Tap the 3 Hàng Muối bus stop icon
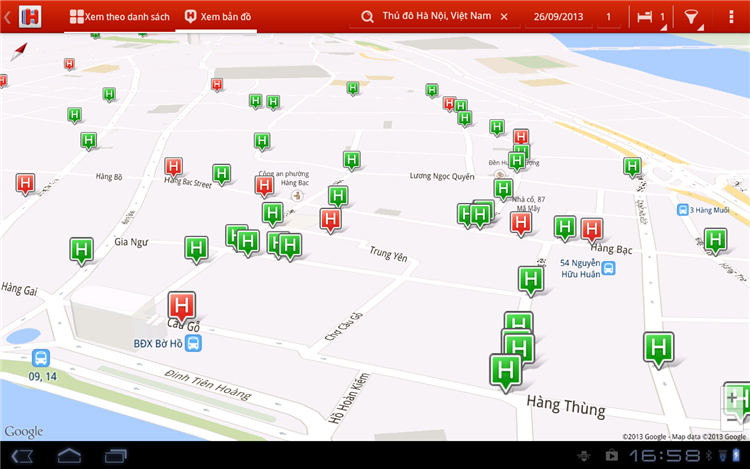The width and height of the screenshot is (750, 469). click(x=683, y=210)
